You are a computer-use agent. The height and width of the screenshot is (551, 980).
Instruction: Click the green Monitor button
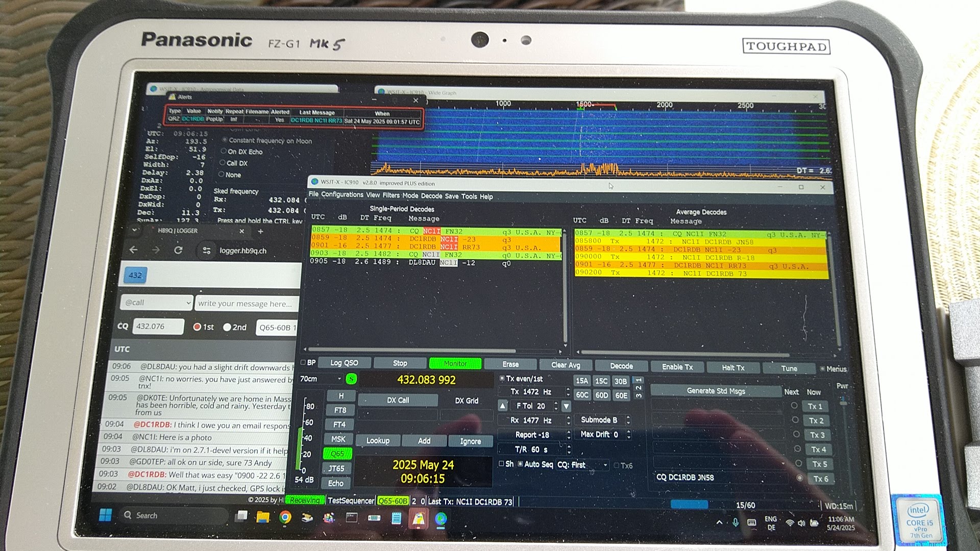(x=455, y=363)
